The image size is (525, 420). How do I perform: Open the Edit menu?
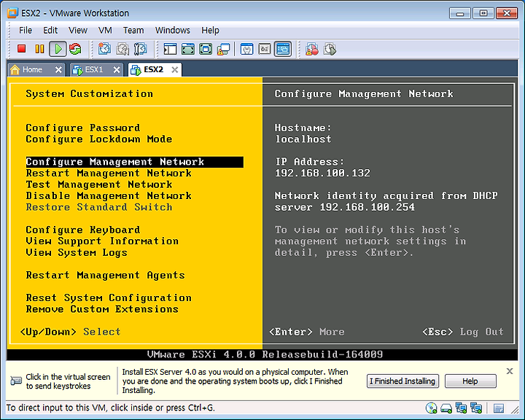(x=50, y=30)
